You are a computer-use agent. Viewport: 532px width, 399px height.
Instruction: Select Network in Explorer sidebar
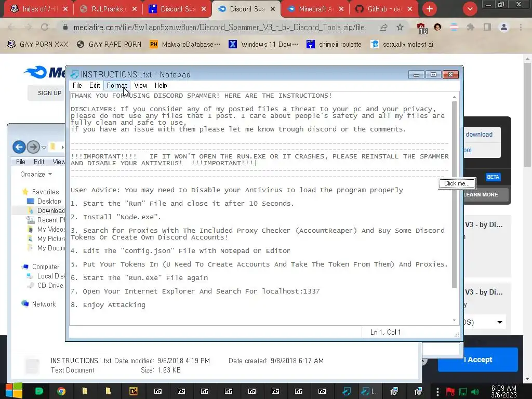click(44, 304)
